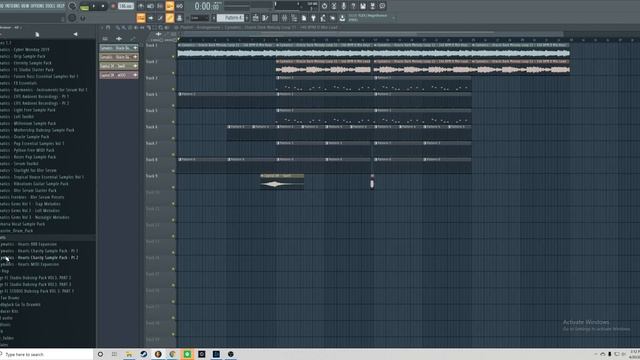Click the tempo BPM field

point(126,6)
